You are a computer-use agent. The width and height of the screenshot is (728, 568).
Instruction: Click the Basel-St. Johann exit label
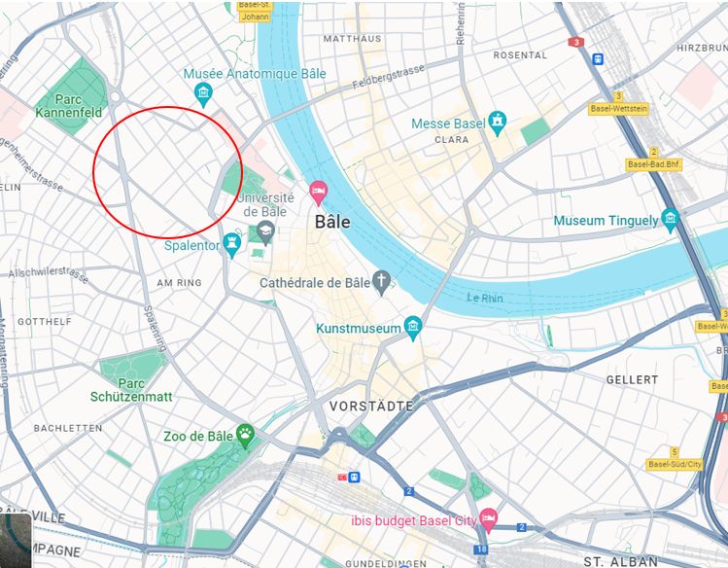pyautogui.click(x=255, y=12)
